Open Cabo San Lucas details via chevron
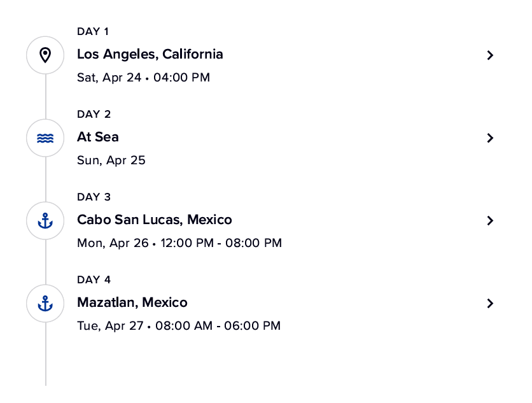This screenshot has height=403, width=532. point(490,221)
